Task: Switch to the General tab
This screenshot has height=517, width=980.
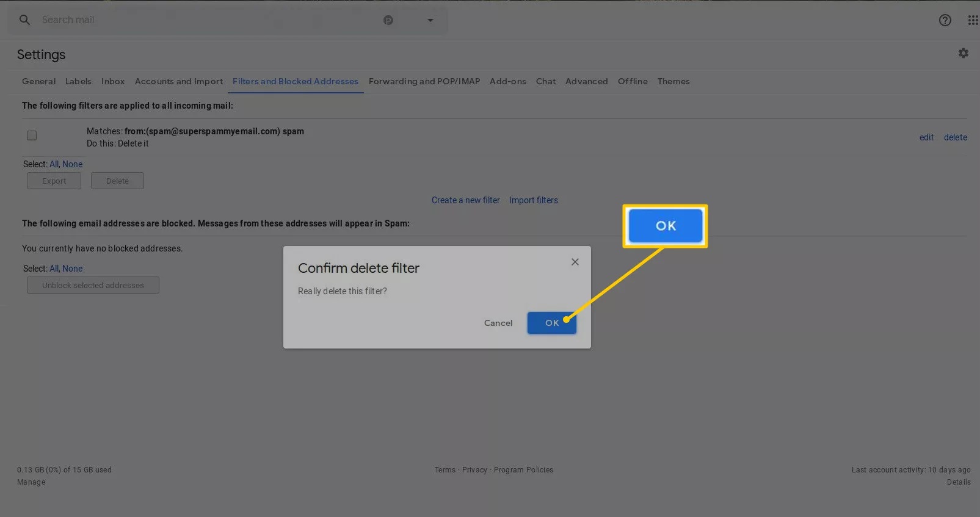Action: (38, 81)
